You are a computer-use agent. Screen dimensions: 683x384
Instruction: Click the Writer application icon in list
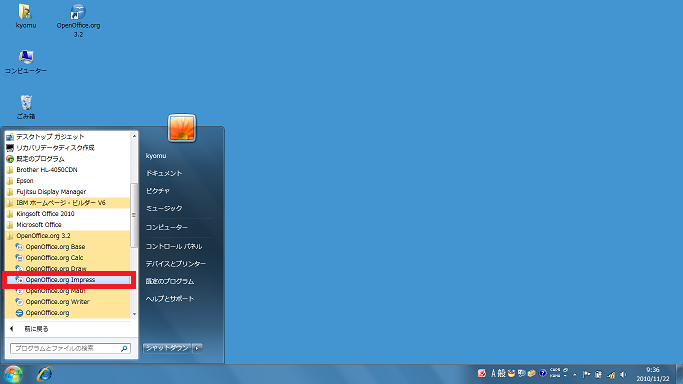(19, 302)
